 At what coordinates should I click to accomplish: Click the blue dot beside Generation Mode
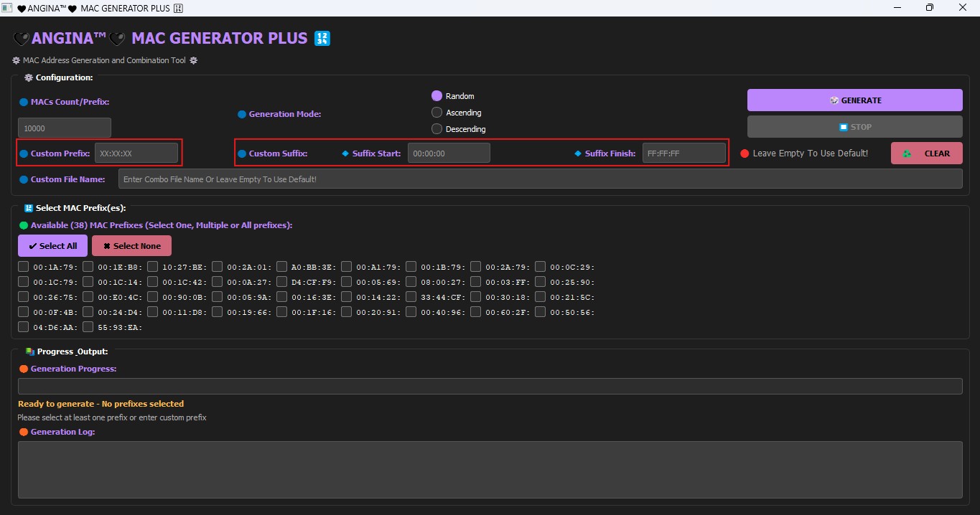[x=242, y=114]
